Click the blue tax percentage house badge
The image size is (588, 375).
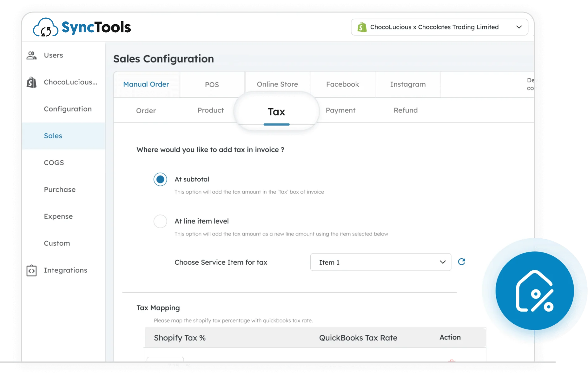point(534,291)
